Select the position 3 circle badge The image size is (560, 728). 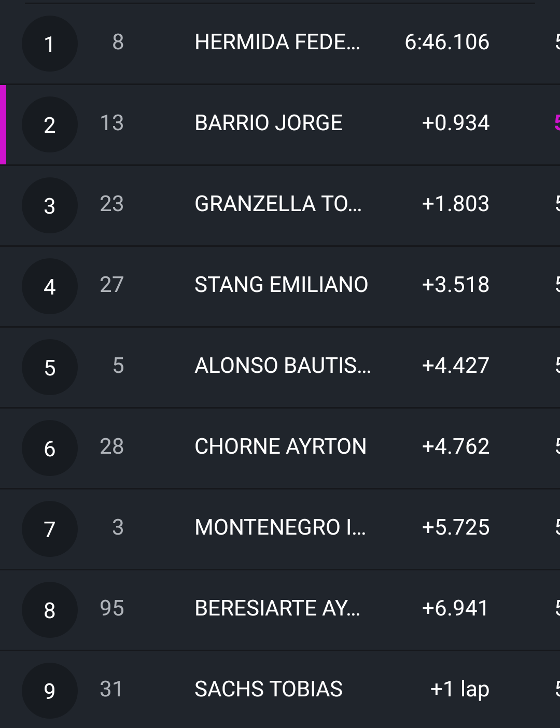[x=50, y=205]
